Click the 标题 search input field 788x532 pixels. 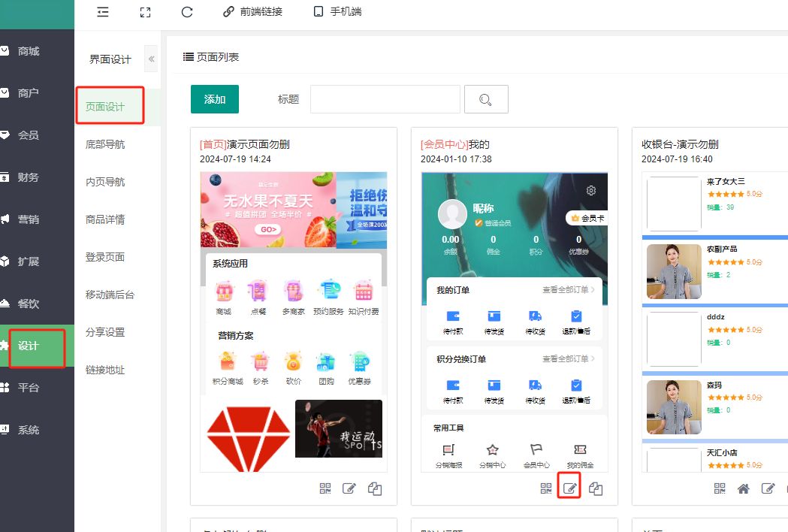point(385,99)
